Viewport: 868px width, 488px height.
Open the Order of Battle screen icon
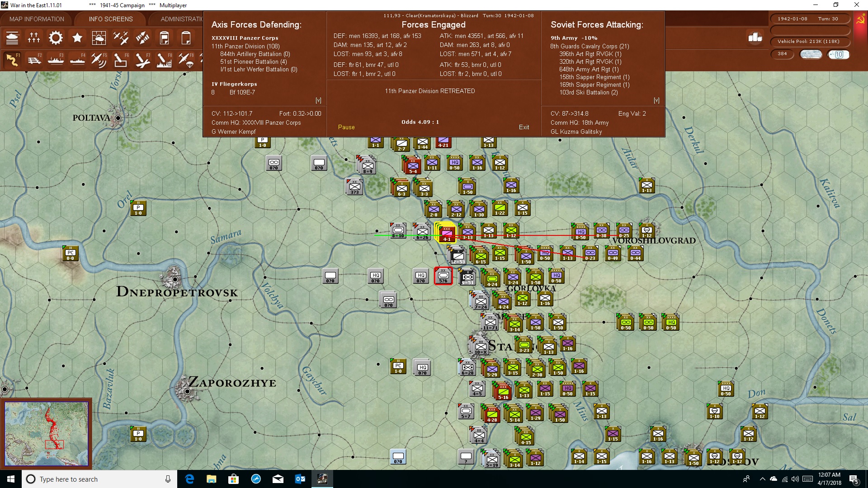[x=12, y=38]
